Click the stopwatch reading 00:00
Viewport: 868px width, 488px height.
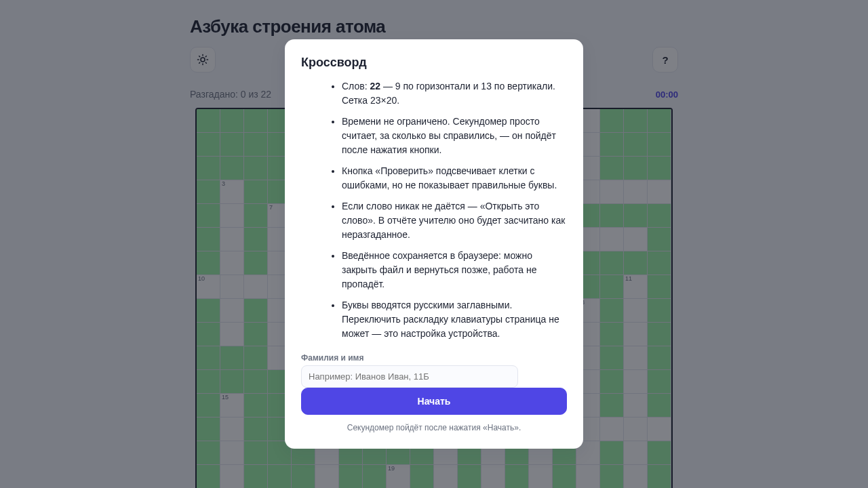point(667,95)
